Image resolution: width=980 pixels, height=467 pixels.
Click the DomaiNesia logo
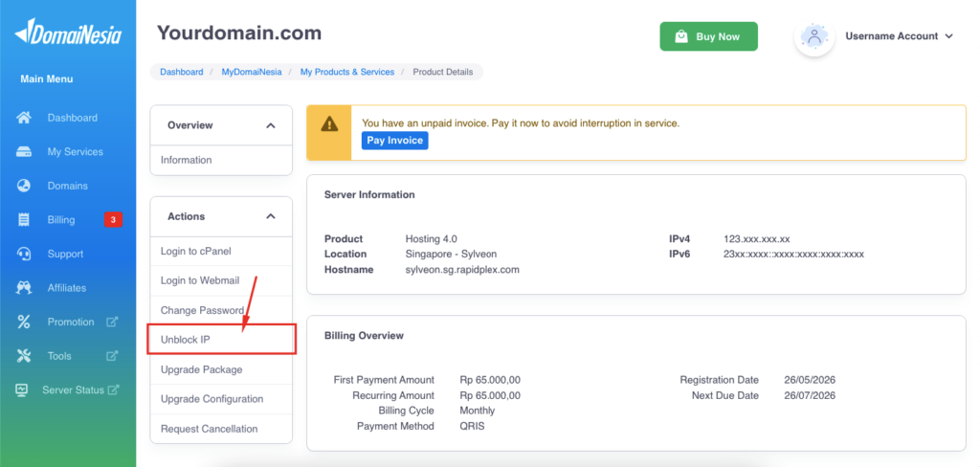point(68,33)
